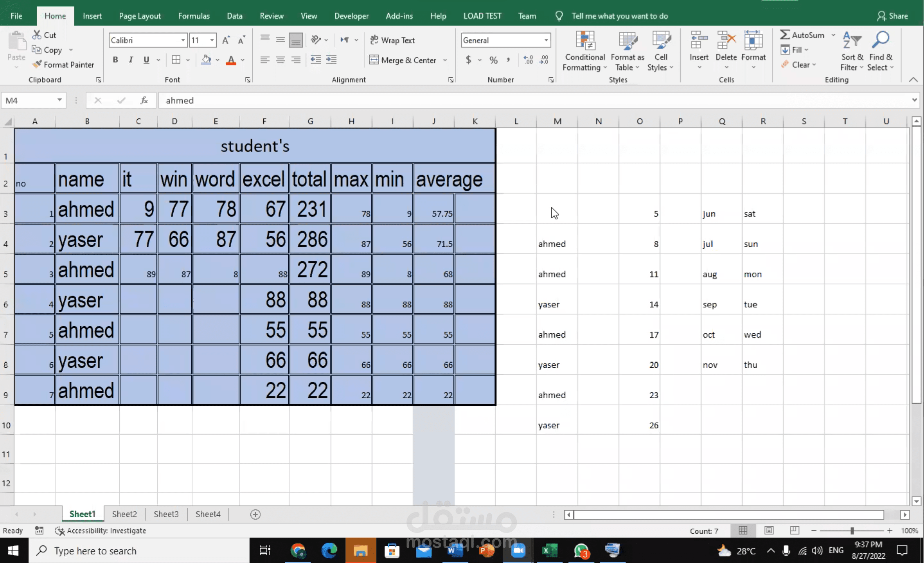Click the red Font Color A
924x563 pixels.
tap(231, 60)
